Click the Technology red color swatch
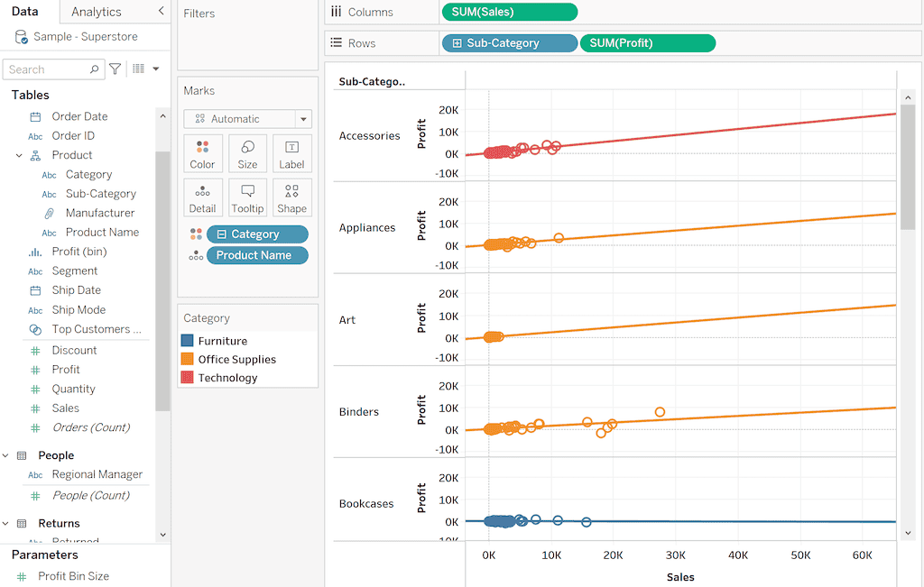 (x=187, y=378)
